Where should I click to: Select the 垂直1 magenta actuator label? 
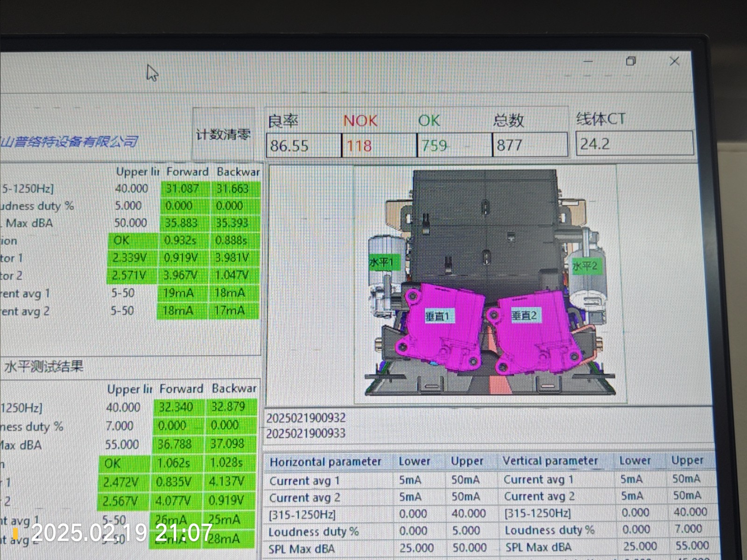click(x=437, y=316)
